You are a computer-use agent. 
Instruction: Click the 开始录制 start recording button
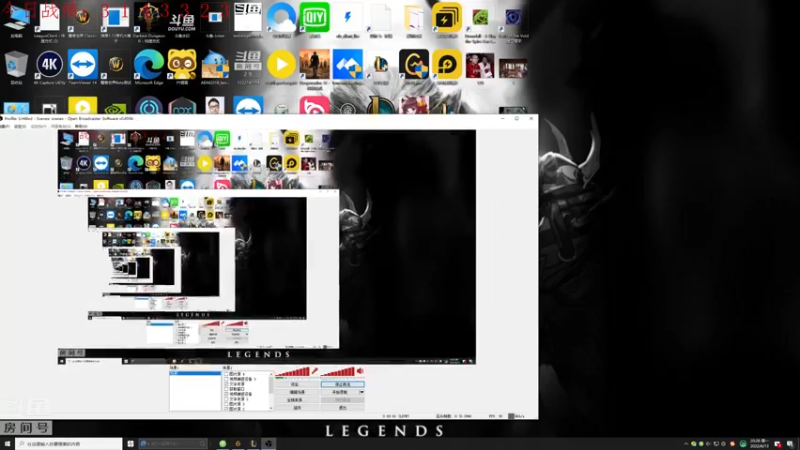(x=340, y=392)
